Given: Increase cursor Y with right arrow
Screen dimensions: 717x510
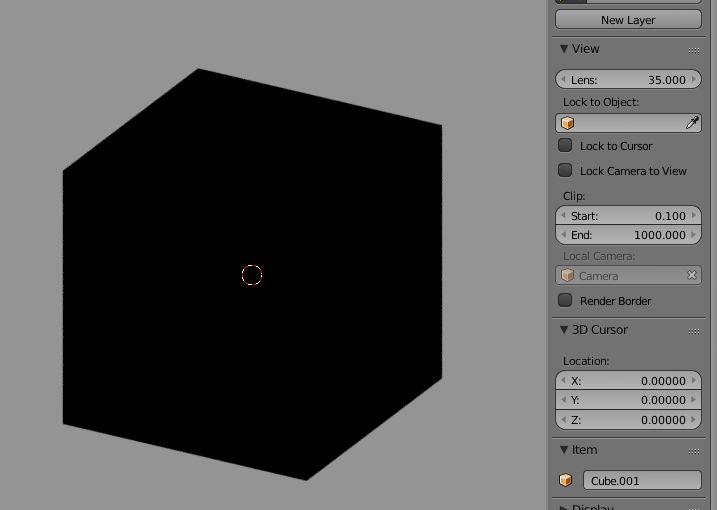Looking at the screenshot, I should click(x=694, y=400).
